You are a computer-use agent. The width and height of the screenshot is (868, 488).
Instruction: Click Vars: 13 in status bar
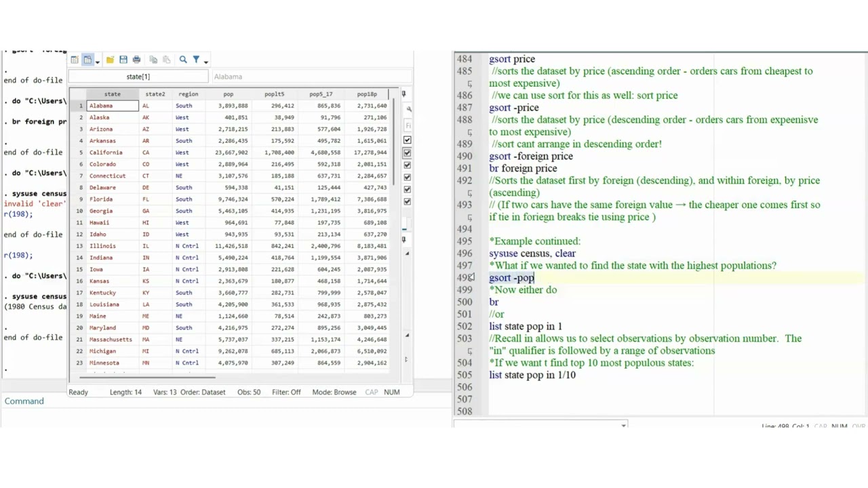165,392
